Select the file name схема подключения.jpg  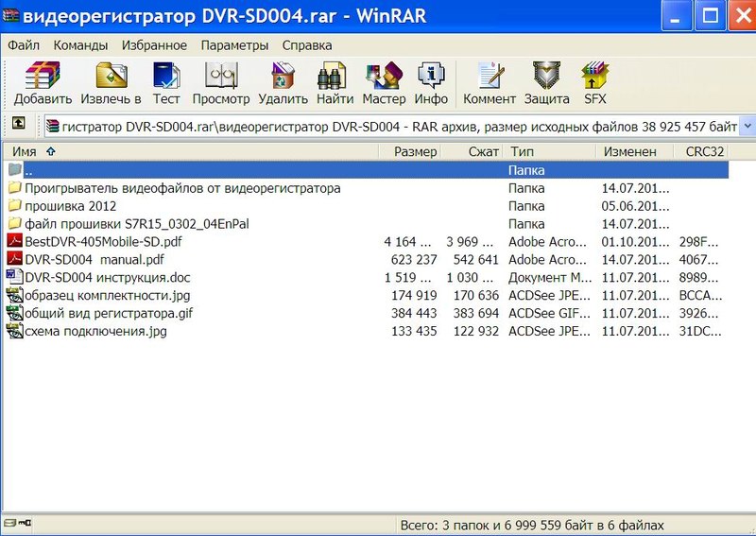[96, 331]
